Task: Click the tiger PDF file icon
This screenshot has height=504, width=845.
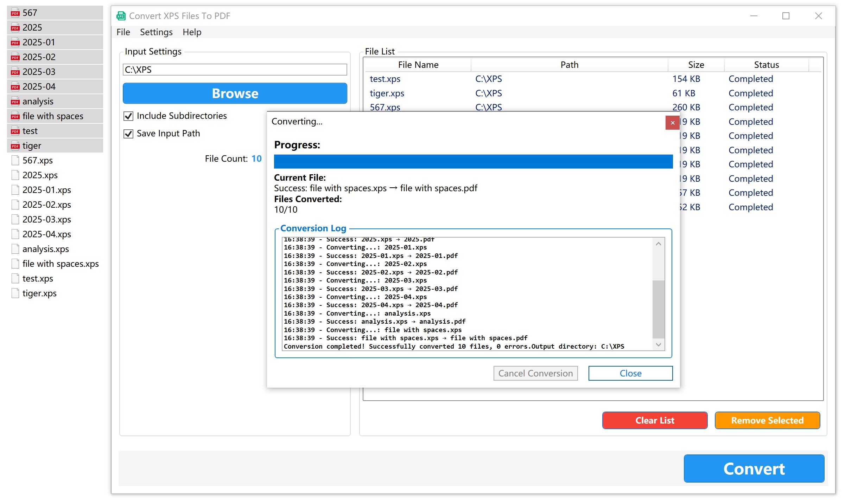Action: 15,146
